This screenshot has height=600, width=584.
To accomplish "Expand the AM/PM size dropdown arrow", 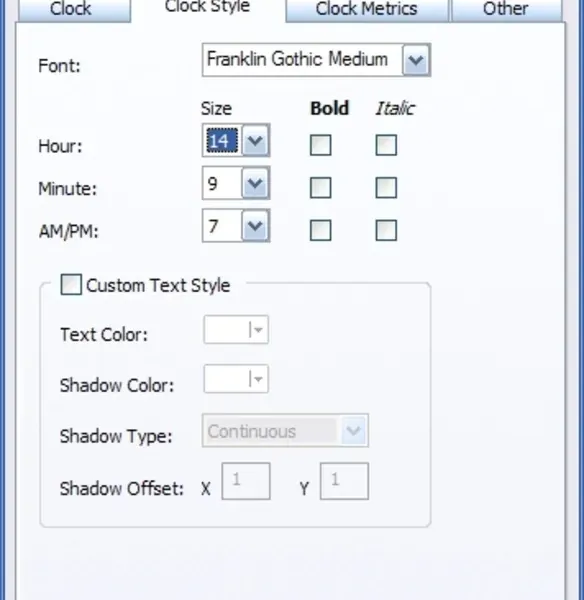I will coord(255,226).
